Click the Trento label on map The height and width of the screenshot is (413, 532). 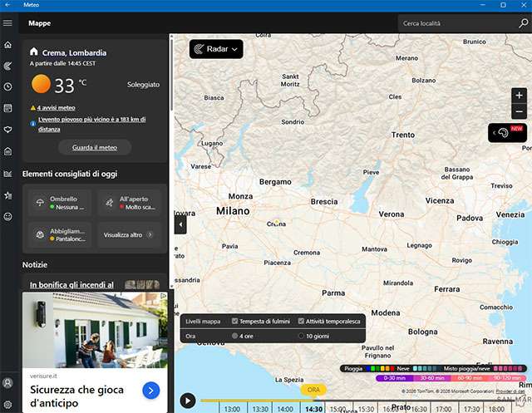(x=403, y=135)
